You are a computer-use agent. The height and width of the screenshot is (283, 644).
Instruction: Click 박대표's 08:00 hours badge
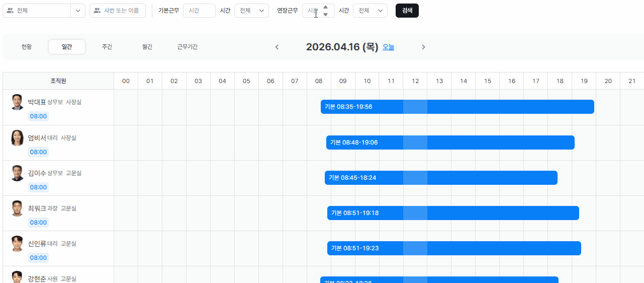click(38, 116)
